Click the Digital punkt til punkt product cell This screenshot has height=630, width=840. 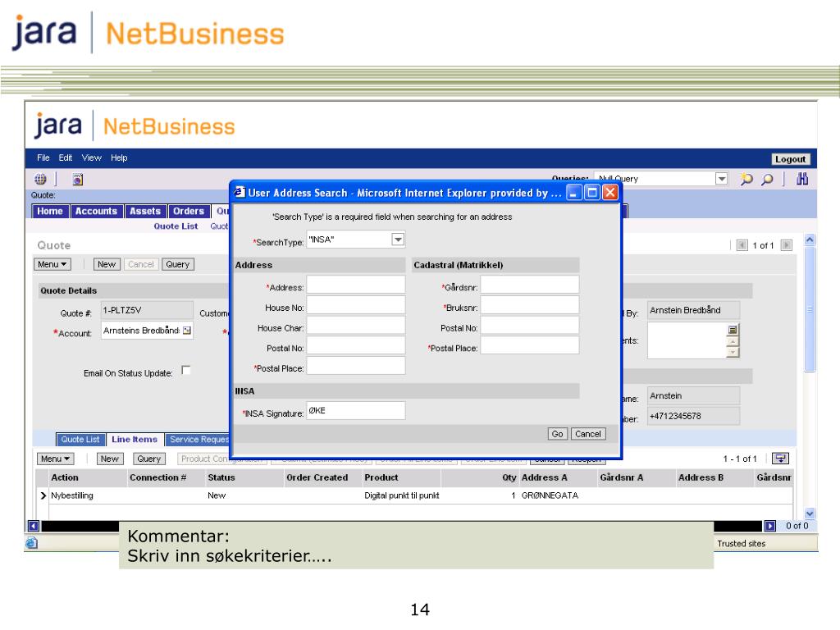click(x=402, y=495)
